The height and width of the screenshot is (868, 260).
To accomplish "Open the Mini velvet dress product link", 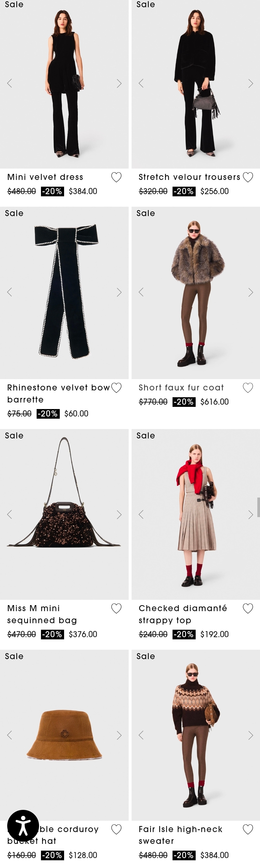I will 45,177.
